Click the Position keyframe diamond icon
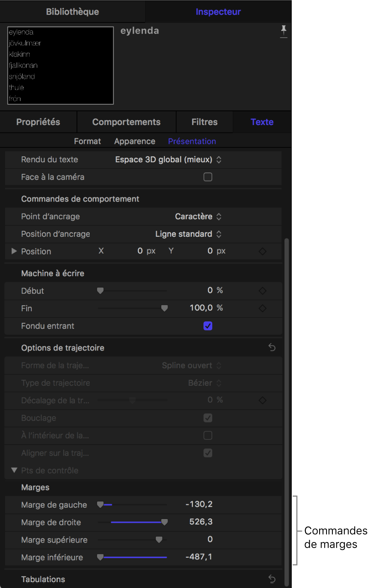 262,251
